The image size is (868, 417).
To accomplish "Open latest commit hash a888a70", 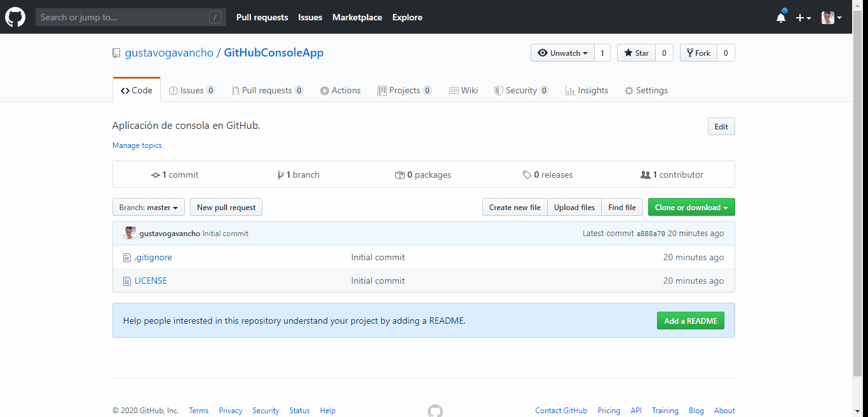I will pos(651,234).
